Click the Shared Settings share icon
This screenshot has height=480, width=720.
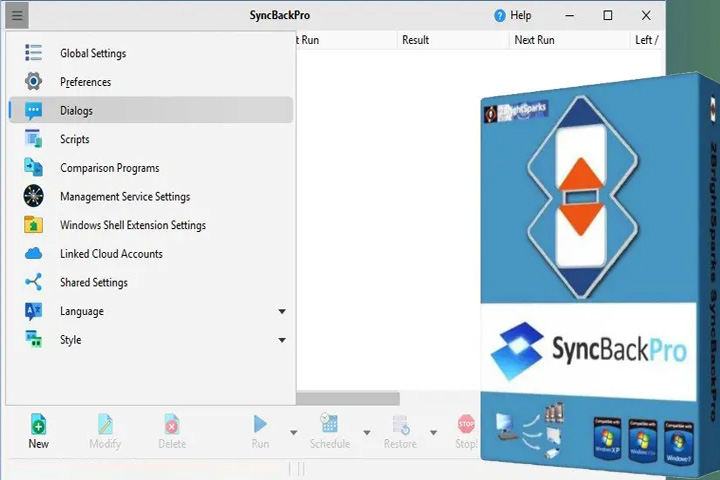34,282
